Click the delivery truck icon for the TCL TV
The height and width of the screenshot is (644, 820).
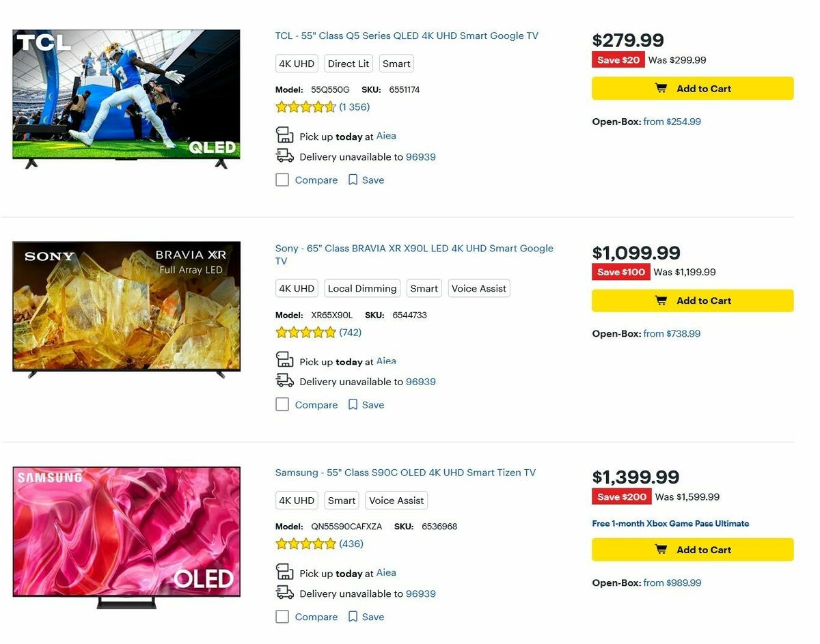point(284,156)
